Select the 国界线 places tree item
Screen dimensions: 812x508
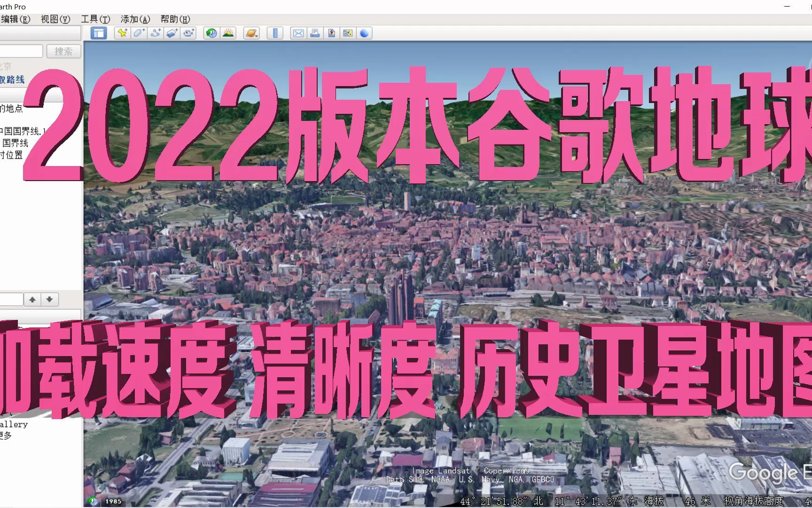click(15, 143)
